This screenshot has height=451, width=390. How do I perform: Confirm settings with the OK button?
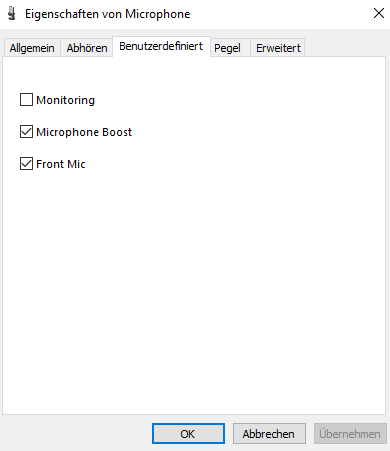tap(188, 434)
